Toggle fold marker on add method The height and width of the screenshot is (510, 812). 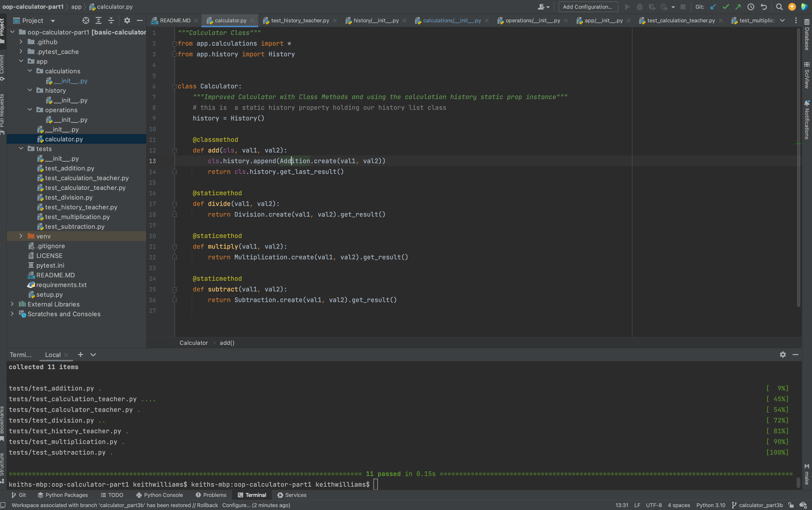click(x=174, y=150)
